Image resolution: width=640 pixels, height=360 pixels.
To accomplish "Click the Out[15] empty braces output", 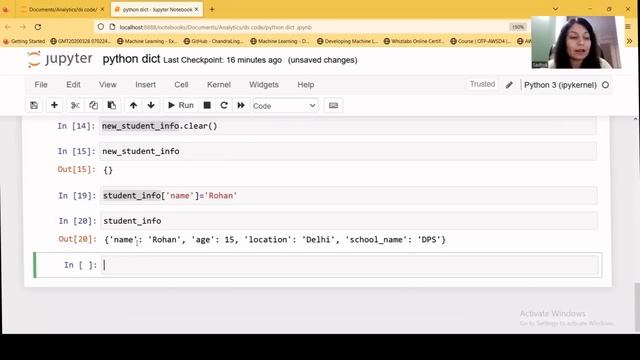I will [108, 170].
